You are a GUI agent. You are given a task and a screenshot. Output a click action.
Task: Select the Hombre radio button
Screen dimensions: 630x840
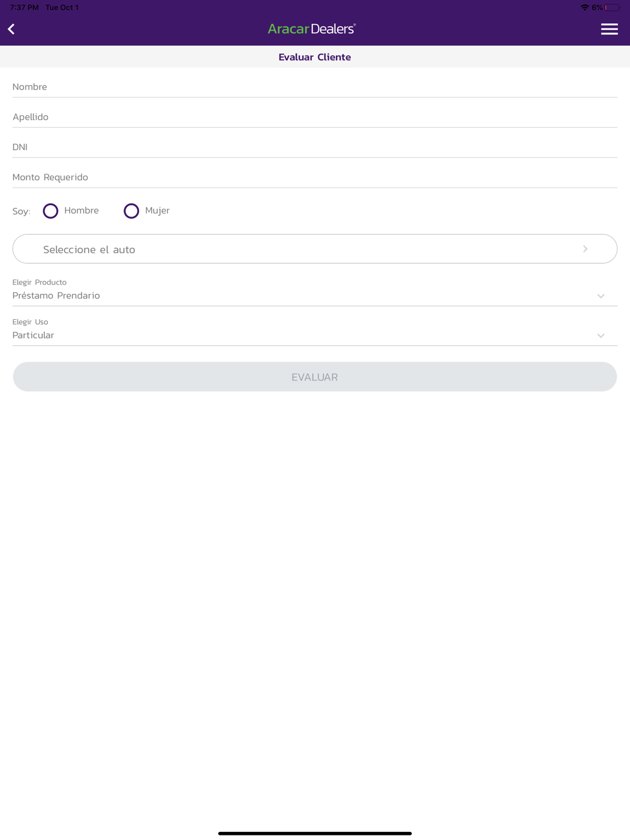(x=50, y=211)
